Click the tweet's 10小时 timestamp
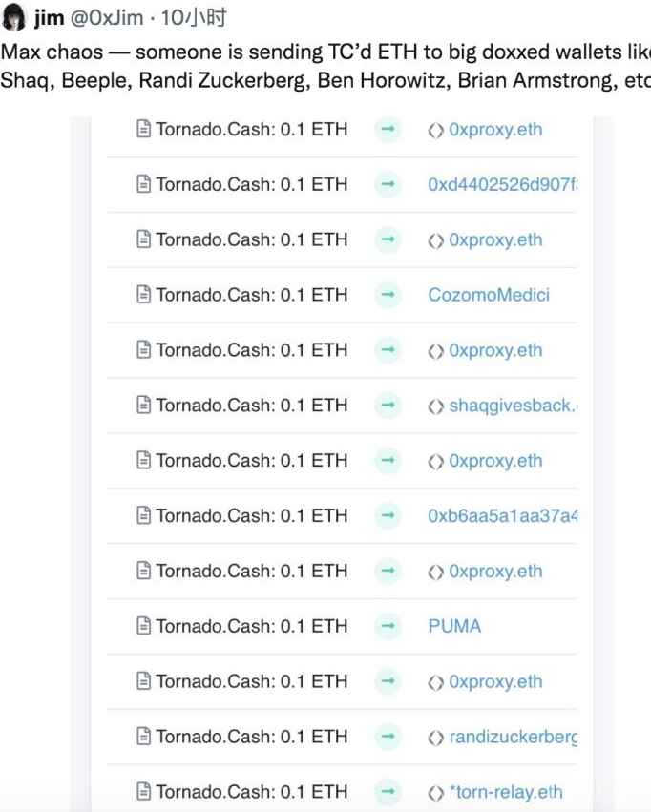 [x=194, y=17]
